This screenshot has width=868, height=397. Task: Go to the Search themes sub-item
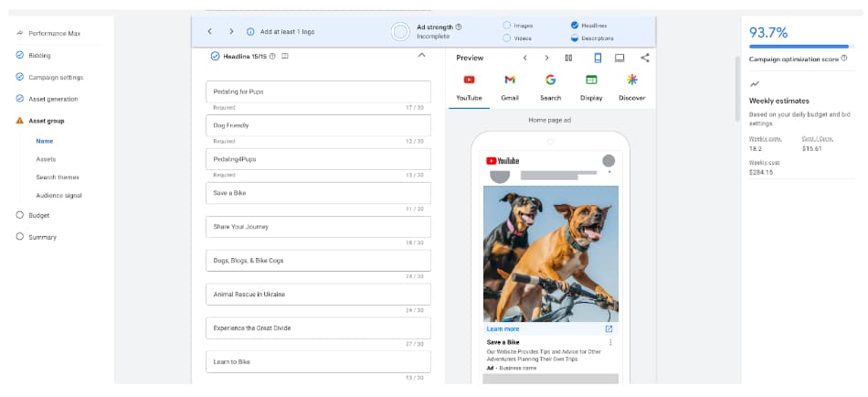58,177
